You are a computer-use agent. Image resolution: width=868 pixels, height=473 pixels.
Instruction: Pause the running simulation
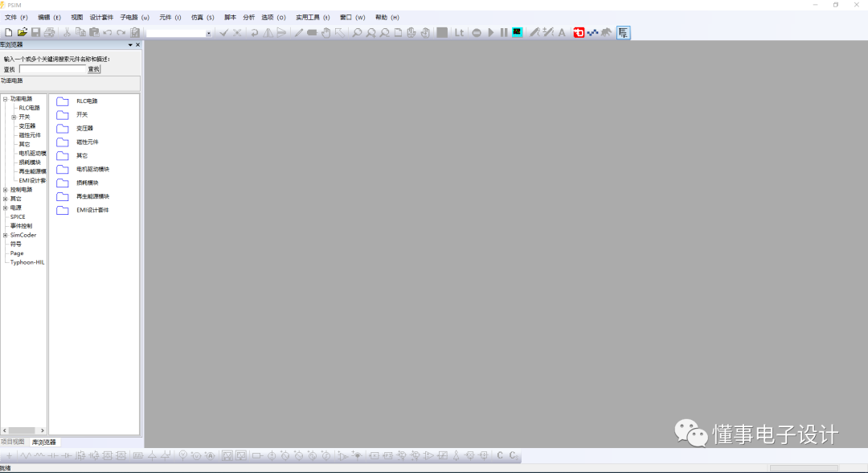[x=504, y=33]
